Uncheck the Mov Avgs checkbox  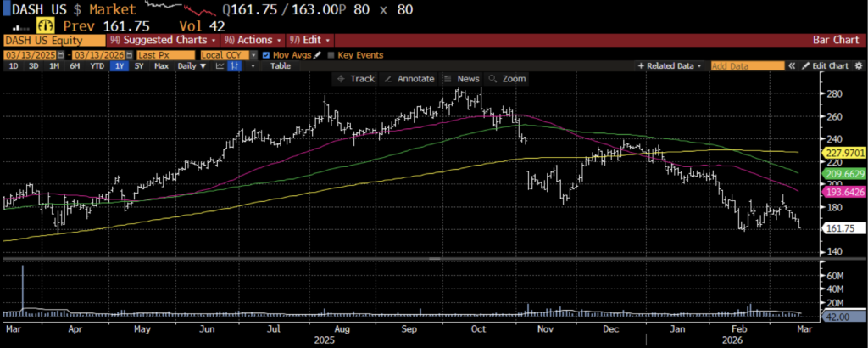(266, 55)
